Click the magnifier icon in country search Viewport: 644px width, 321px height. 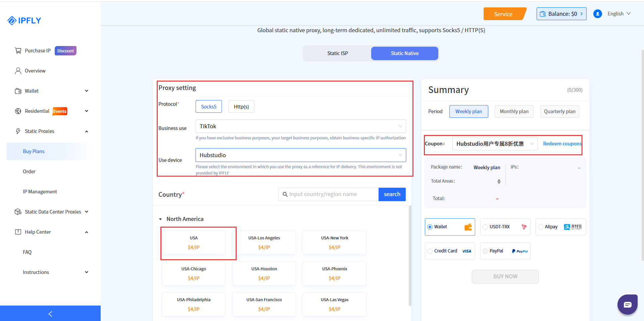point(285,194)
